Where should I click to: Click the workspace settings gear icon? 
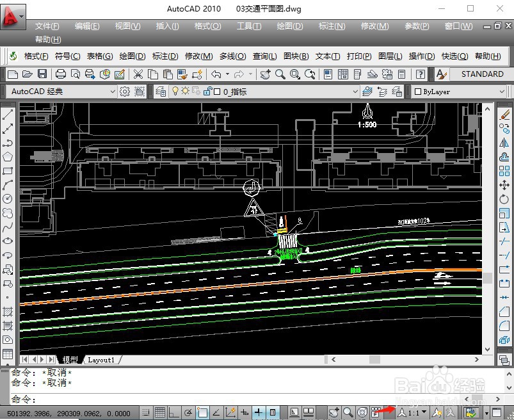click(125, 92)
